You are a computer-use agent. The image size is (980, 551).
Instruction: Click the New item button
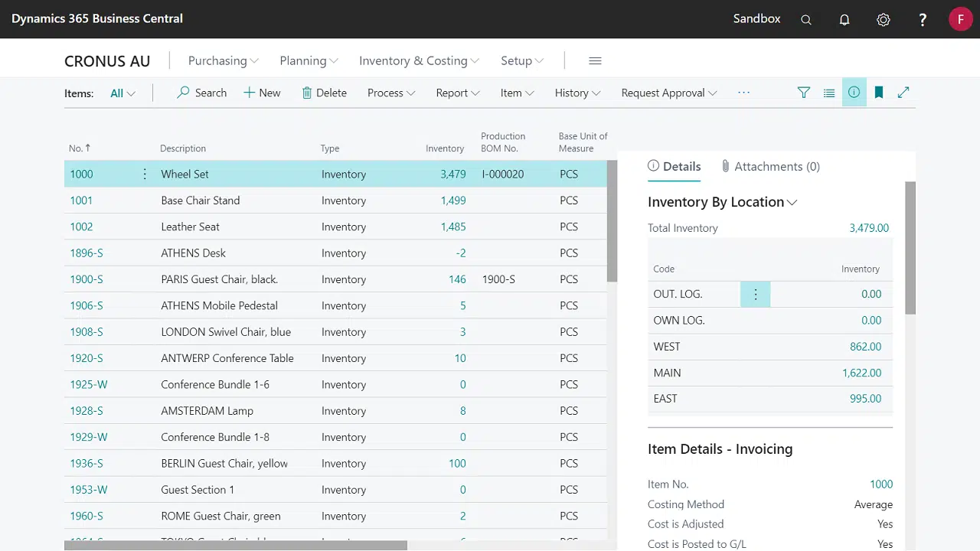[262, 93]
